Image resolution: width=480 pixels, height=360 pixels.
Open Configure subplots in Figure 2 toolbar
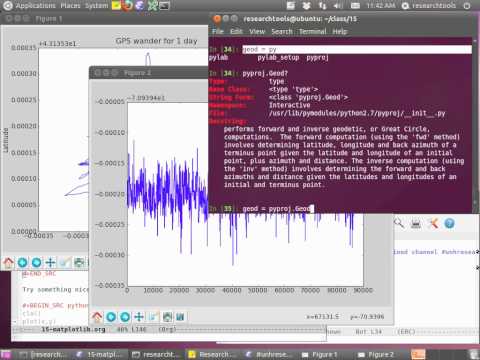click(167, 317)
